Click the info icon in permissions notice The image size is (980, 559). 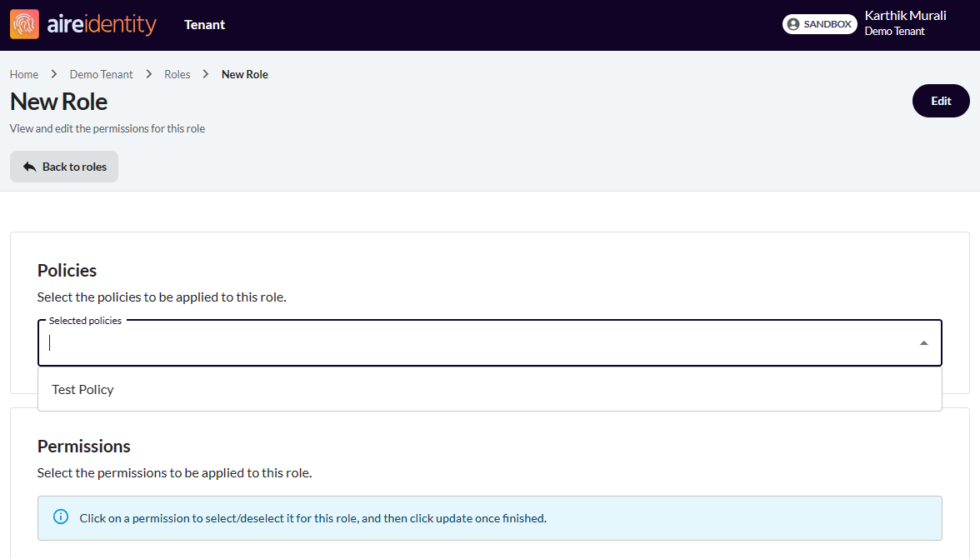[61, 517]
